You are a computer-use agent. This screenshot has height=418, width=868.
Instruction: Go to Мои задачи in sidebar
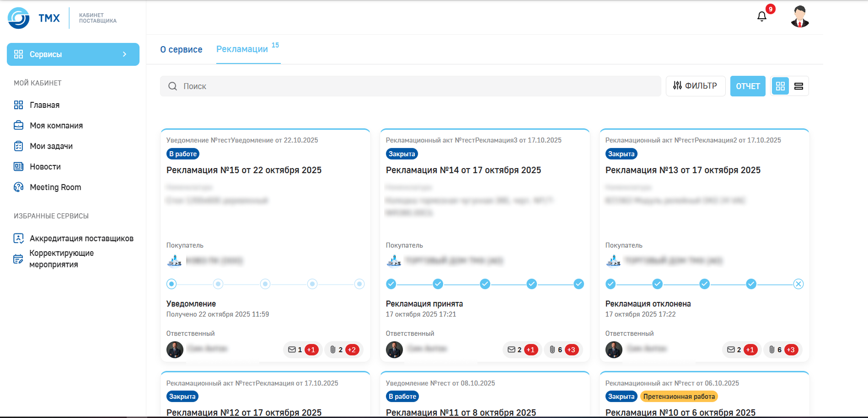tap(51, 146)
